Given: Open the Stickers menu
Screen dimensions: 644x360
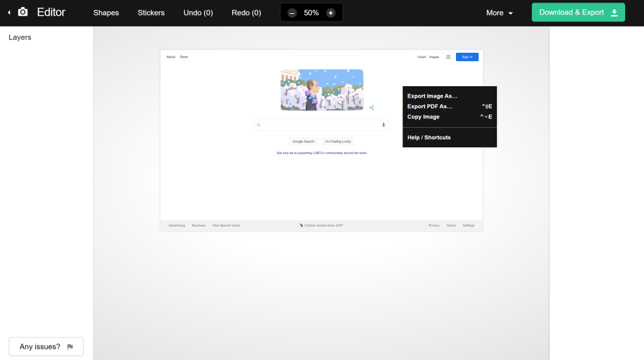Looking at the screenshot, I should pos(151,13).
